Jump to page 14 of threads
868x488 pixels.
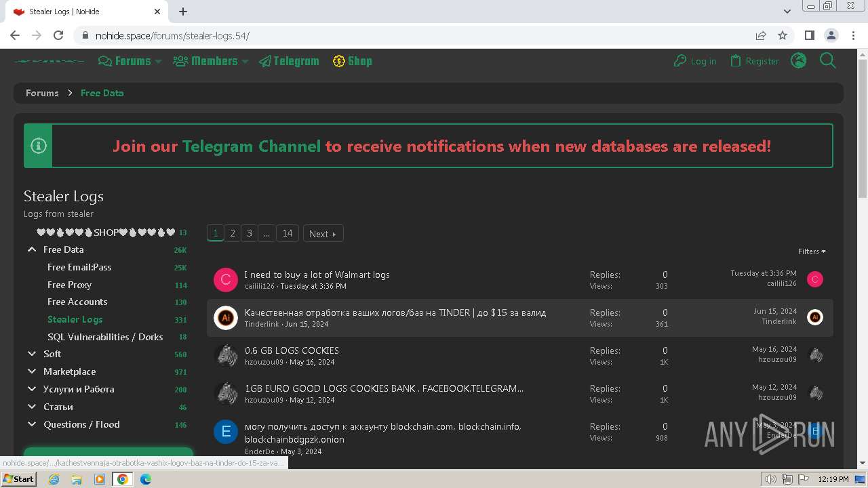pyautogui.click(x=288, y=233)
